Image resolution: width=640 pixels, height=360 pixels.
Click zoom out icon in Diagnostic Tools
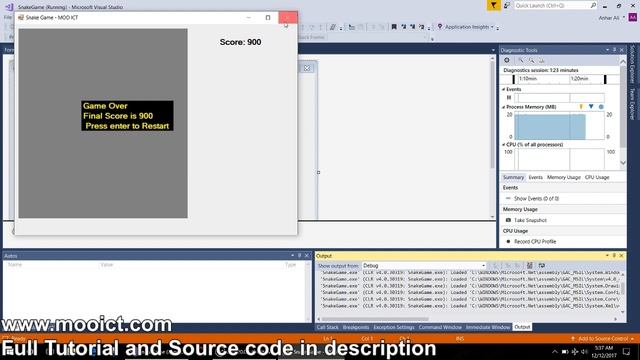(531, 60)
